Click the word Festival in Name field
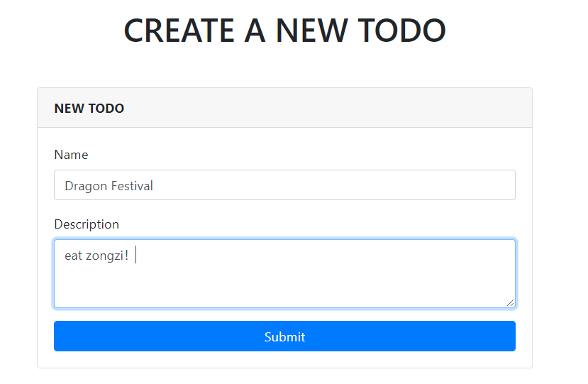This screenshot has height=384, width=588. pos(130,186)
